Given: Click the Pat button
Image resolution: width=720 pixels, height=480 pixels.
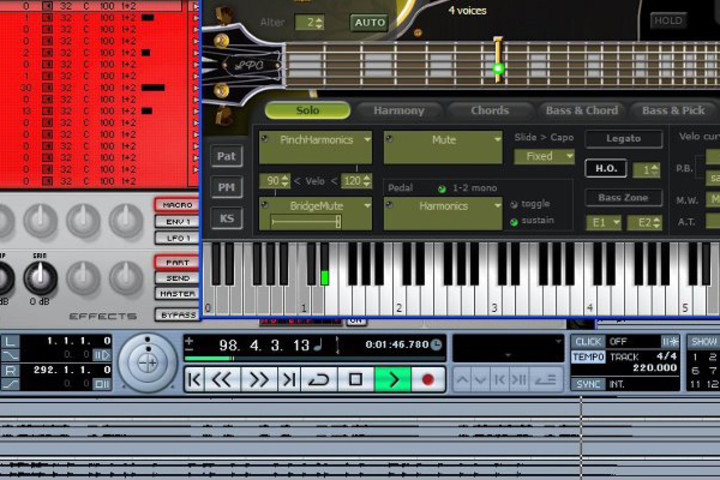Looking at the screenshot, I should coord(226,156).
